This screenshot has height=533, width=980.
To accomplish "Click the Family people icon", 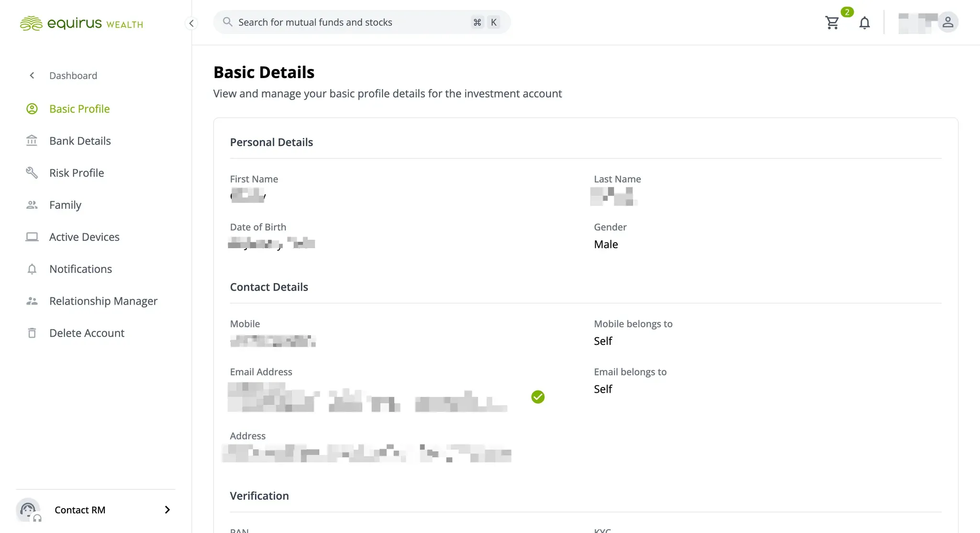I will (32, 205).
